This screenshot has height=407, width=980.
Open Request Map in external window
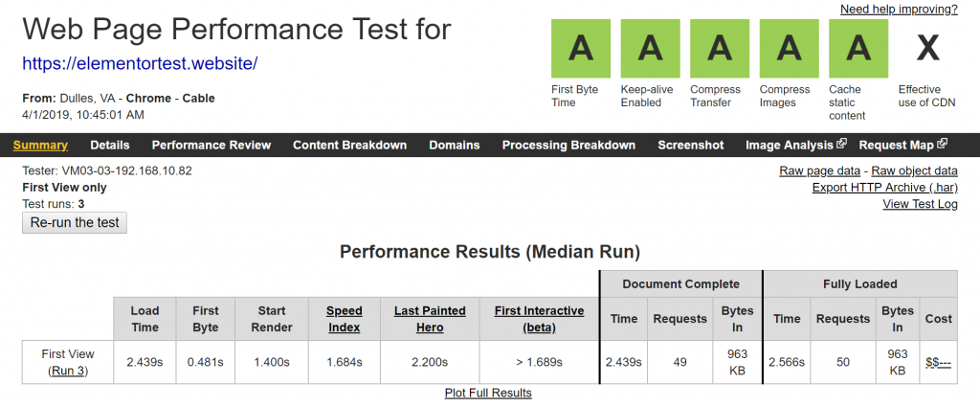pyautogui.click(x=902, y=146)
